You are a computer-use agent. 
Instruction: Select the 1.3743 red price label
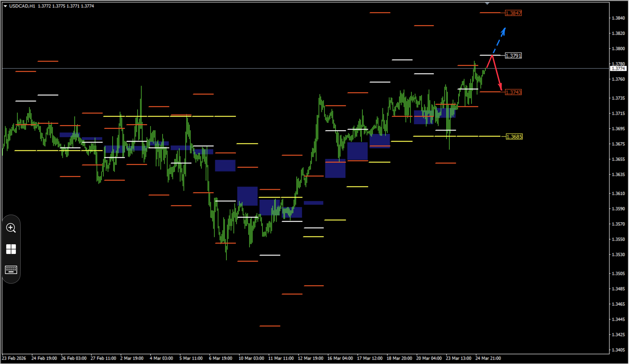click(513, 92)
